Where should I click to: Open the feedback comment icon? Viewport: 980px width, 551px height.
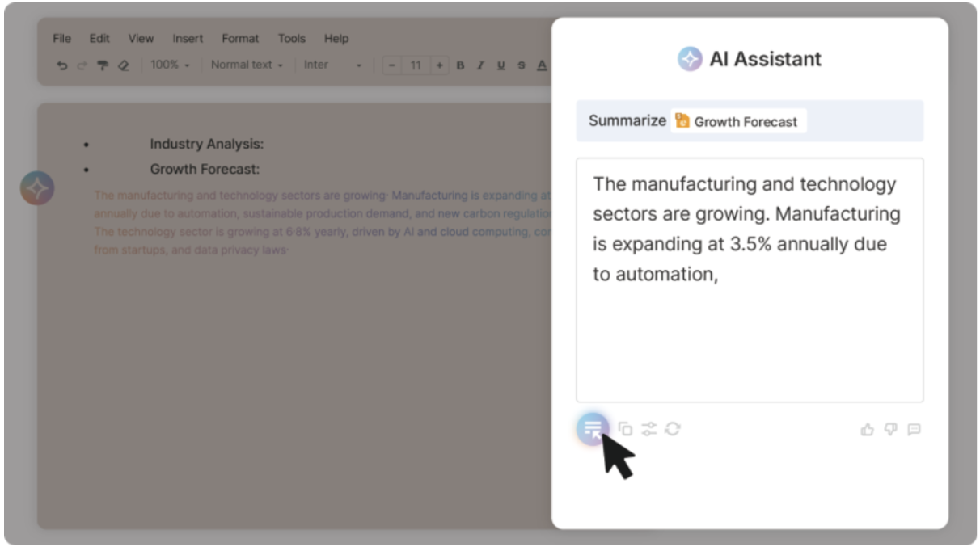click(914, 430)
